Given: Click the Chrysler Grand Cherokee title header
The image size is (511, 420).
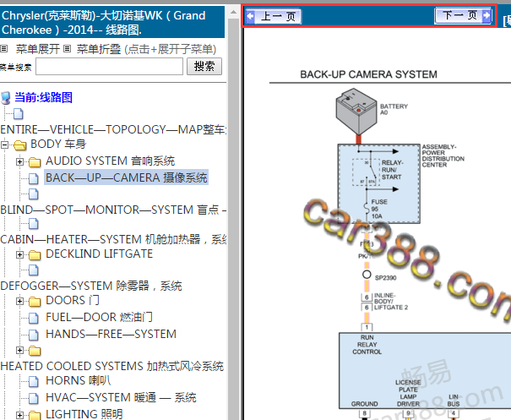Looking at the screenshot, I should pos(112,23).
